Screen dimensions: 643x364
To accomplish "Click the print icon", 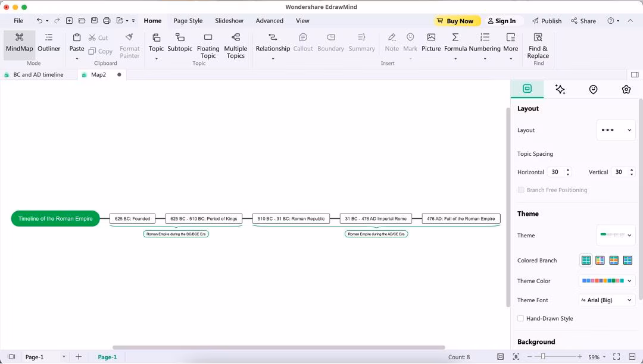I will click(107, 20).
